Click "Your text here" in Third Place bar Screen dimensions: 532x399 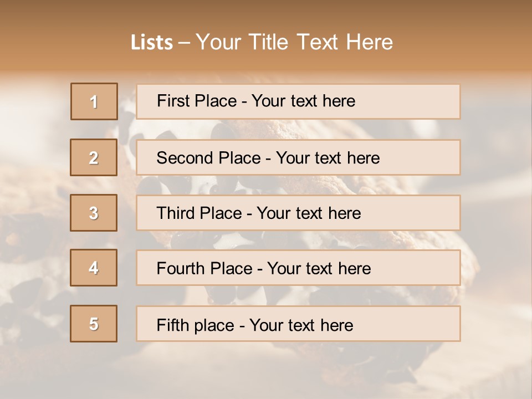coord(309,213)
